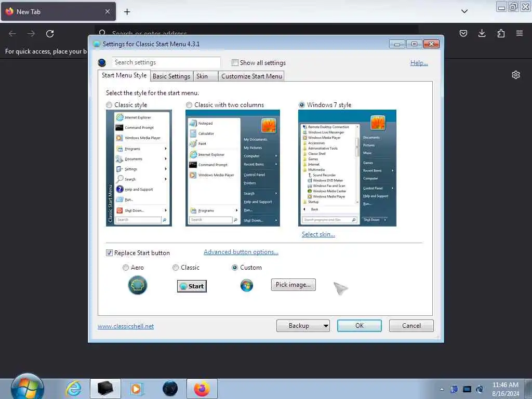Click the Firefox address bar
The width and height of the screenshot is (532, 399).
coord(256,33)
